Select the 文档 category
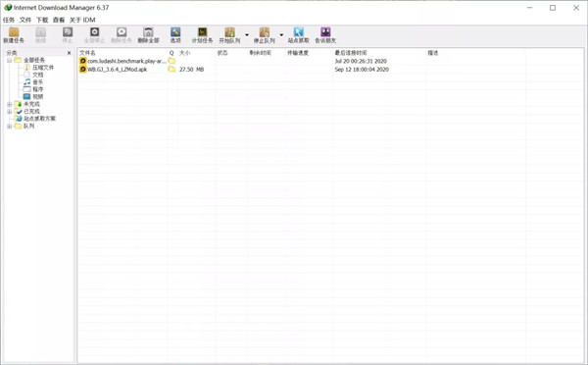 [x=38, y=75]
